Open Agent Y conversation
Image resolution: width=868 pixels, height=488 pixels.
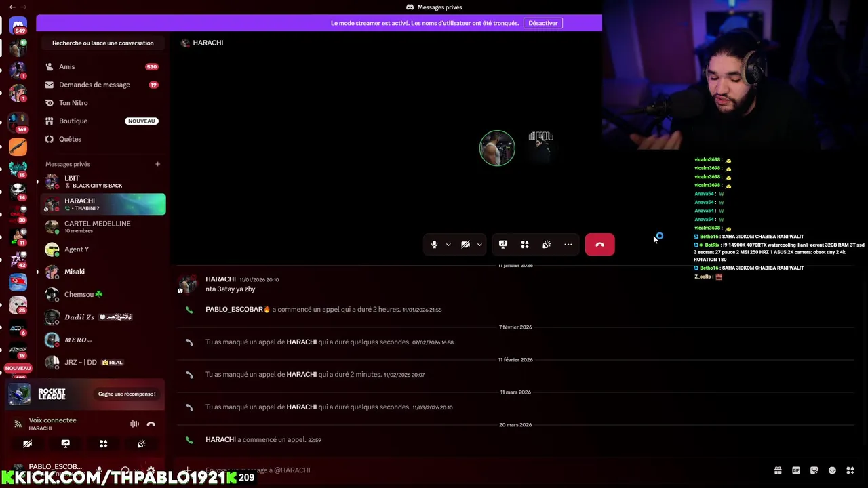(x=103, y=249)
